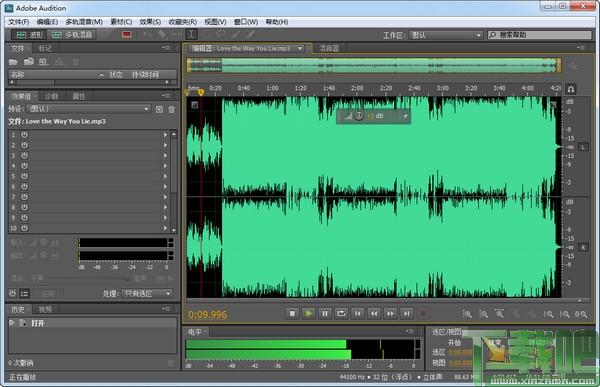600x387 pixels.
Task: Jump to next marker with the transport button
Action: point(406,314)
